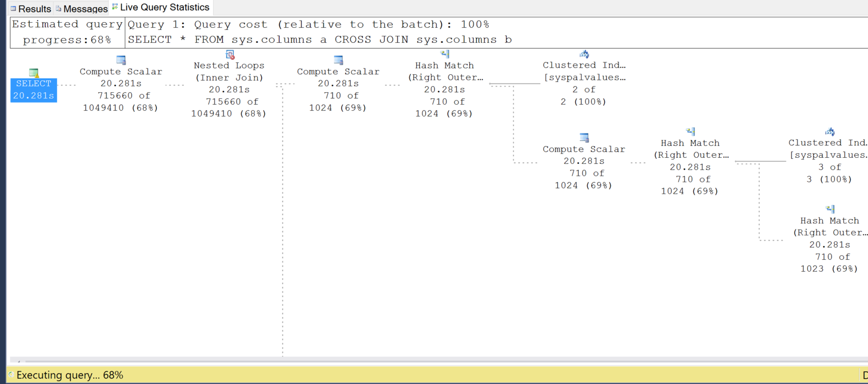
Task: Select the Compute Scalar icon in second row
Action: click(584, 138)
